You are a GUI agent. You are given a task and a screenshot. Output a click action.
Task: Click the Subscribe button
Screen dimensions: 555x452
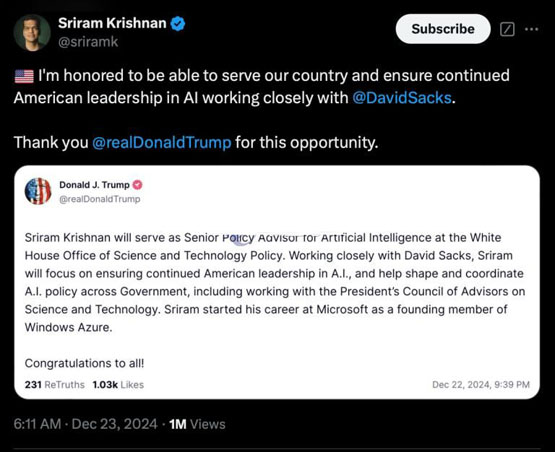pos(443,29)
